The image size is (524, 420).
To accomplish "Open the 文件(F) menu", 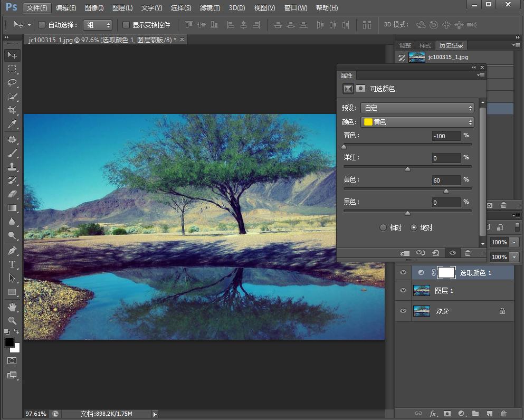I will click(37, 8).
